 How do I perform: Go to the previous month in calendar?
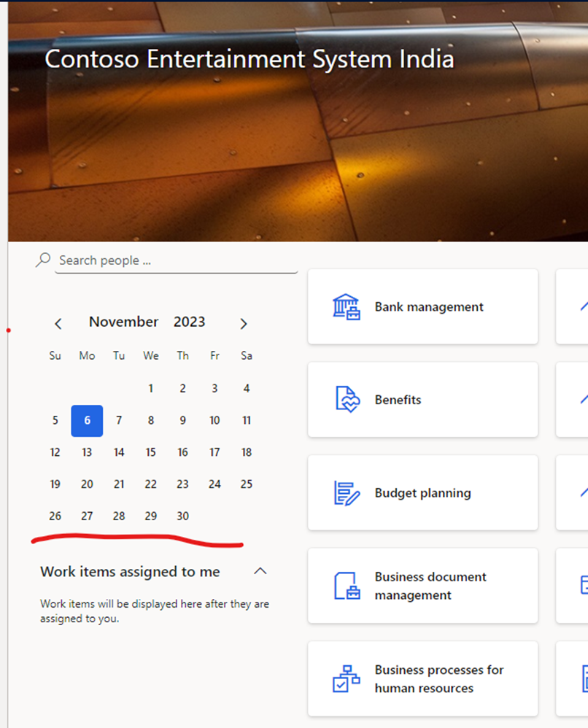[58, 324]
